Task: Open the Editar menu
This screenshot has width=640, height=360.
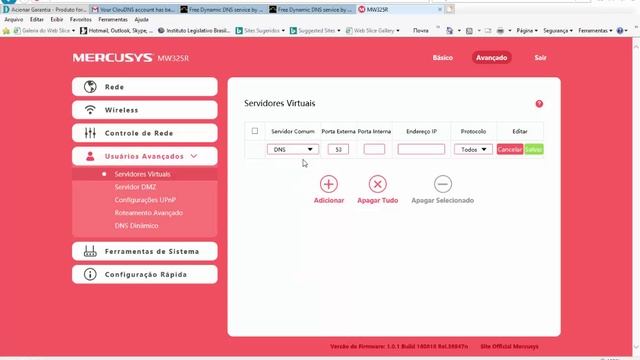Action: [36, 20]
